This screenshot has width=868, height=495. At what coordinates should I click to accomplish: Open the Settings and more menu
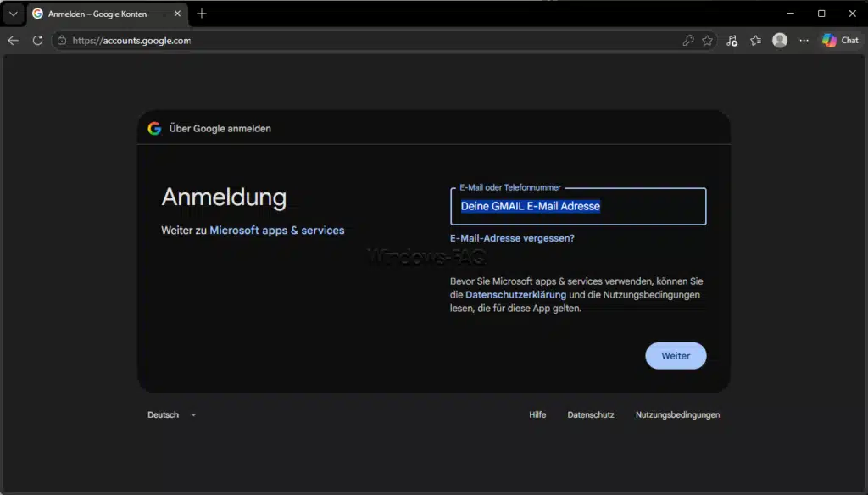[x=804, y=41]
